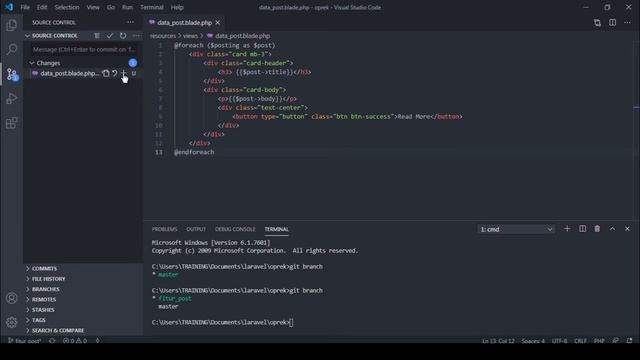
Task: Click the views breadcrumb segment
Action: pyautogui.click(x=190, y=36)
